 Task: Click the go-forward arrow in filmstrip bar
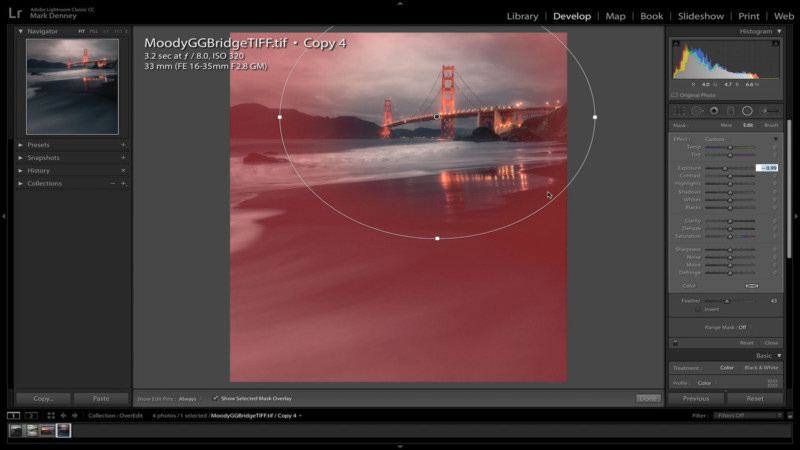[75, 415]
